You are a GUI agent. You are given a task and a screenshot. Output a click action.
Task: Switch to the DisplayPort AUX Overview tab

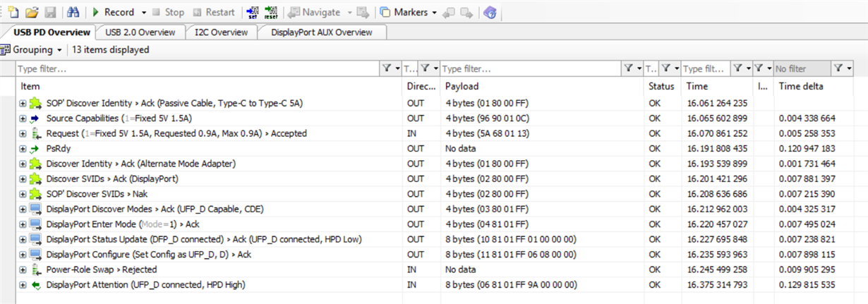(x=323, y=32)
